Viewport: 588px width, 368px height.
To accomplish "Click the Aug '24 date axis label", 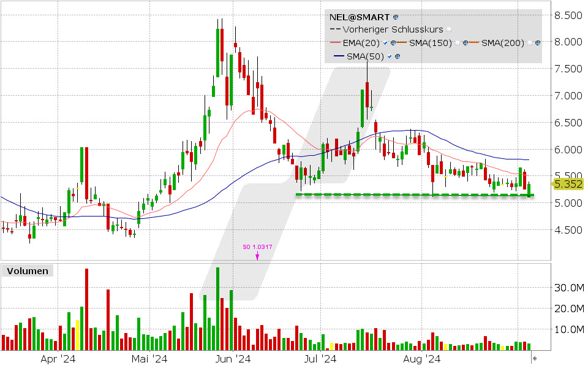I will pos(421,359).
